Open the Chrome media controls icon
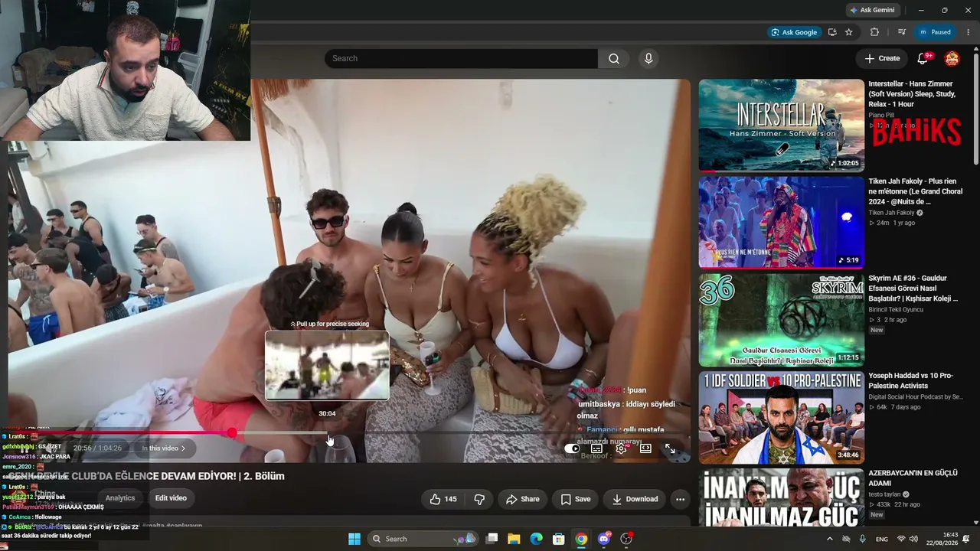This screenshot has height=551, width=980. click(x=901, y=32)
